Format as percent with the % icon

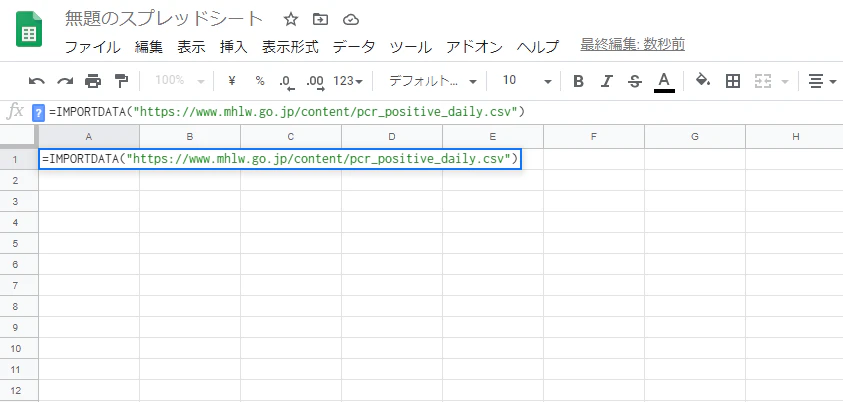[260, 81]
